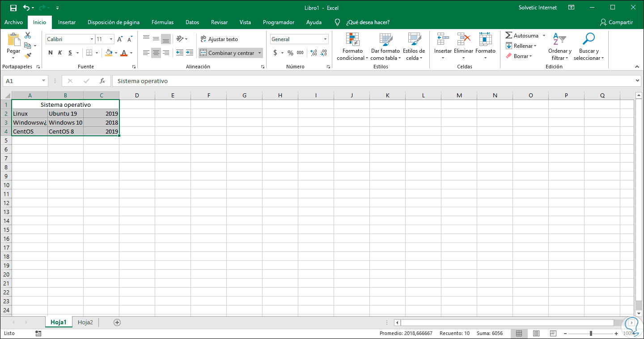The height and width of the screenshot is (339, 644).
Task: Click the macro recording icon in status bar
Action: coord(38,333)
